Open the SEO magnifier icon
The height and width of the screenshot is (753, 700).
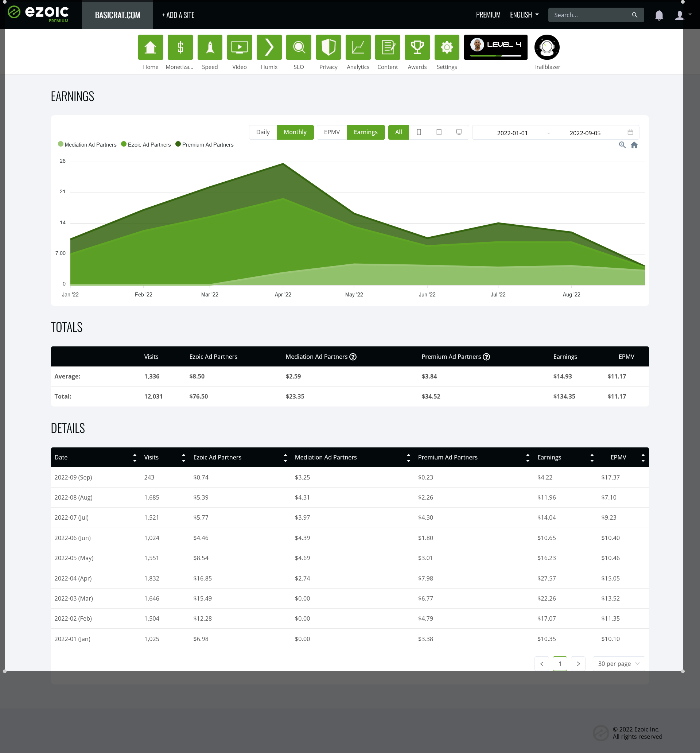click(299, 47)
